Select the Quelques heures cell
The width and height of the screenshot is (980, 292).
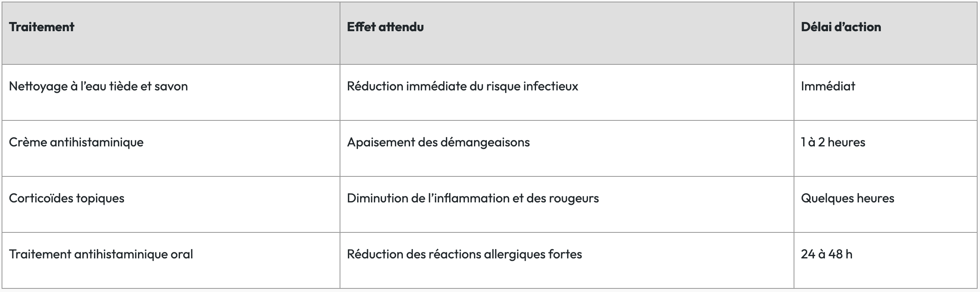pyautogui.click(x=847, y=198)
